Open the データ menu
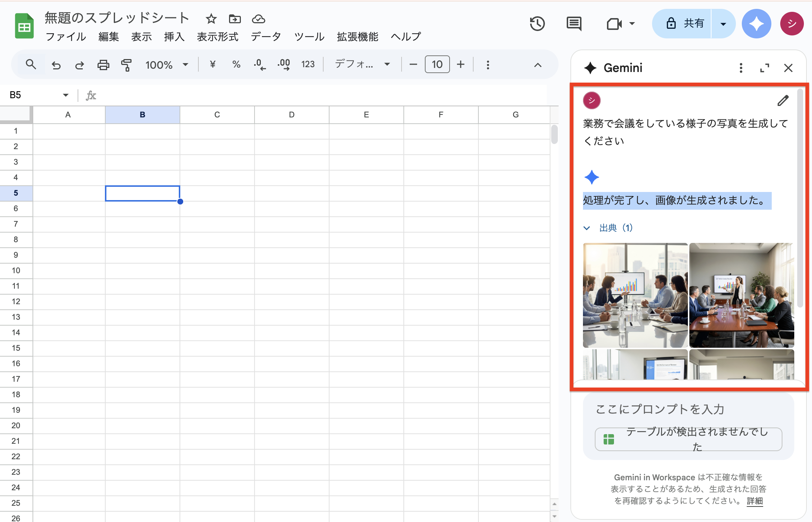812x522 pixels. click(x=266, y=37)
